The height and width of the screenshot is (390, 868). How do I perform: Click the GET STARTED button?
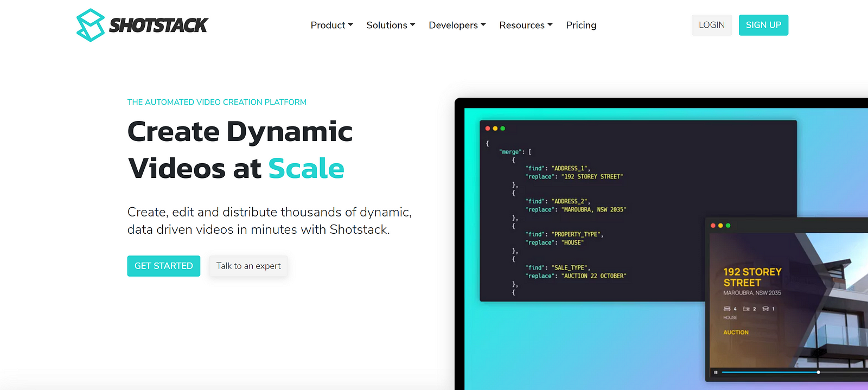[164, 266]
